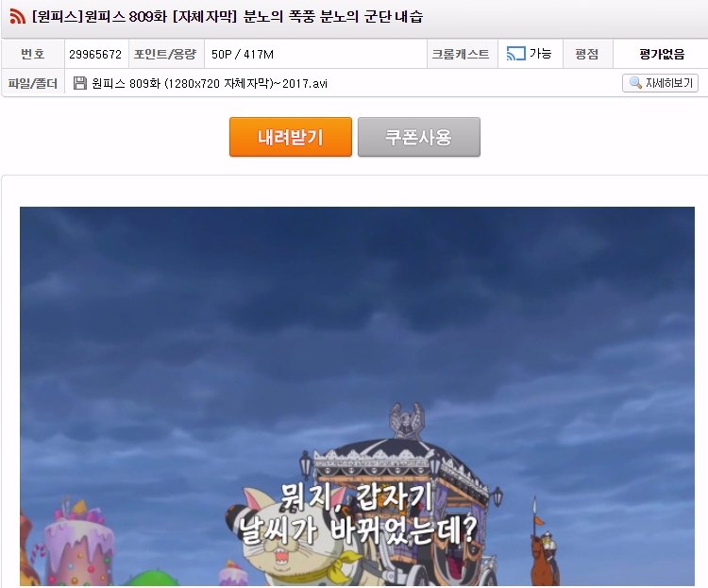Click the orange RSS feed icon
Screen dimensions: 708x588
[x=18, y=16]
